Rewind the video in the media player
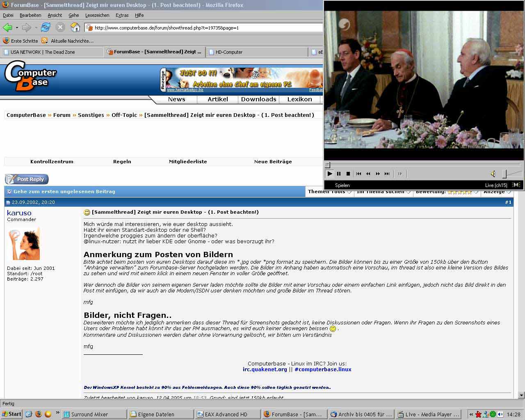 (368, 174)
